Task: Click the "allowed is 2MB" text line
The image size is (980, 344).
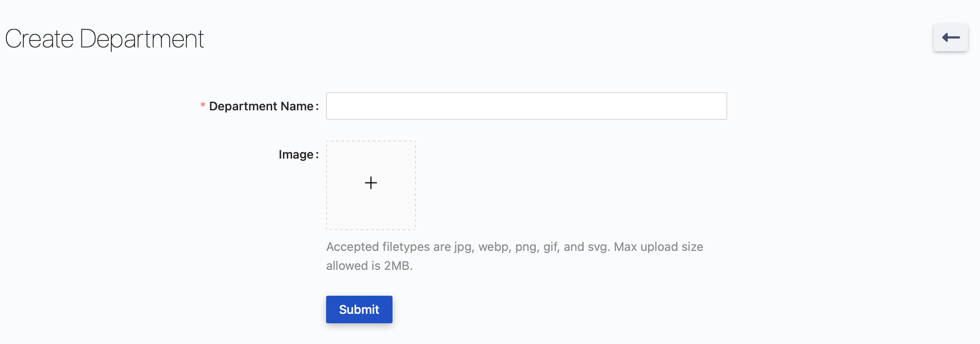Action: (x=369, y=266)
